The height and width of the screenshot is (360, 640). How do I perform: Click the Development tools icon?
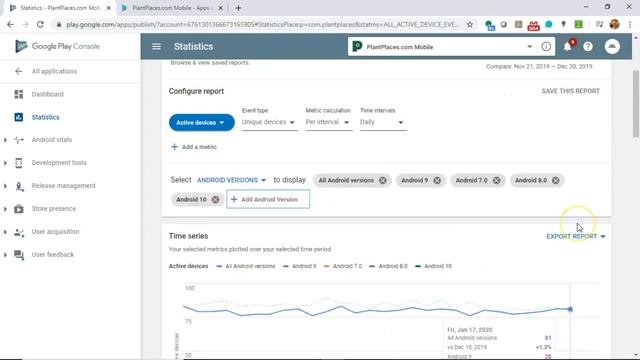pos(19,163)
